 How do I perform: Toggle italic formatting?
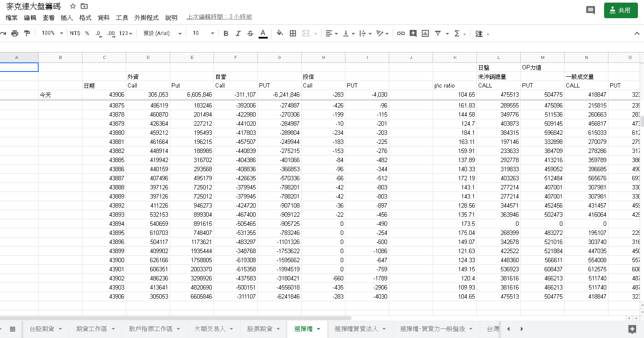[238, 33]
